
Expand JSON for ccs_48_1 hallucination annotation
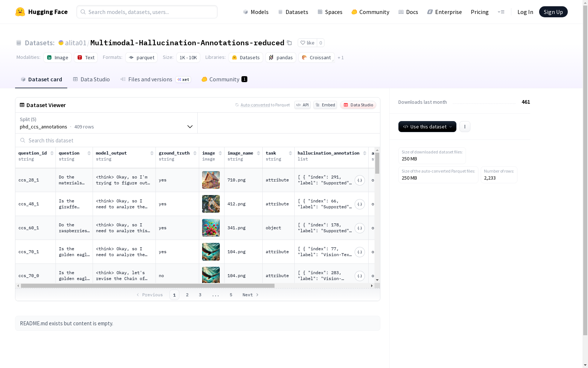click(x=360, y=204)
